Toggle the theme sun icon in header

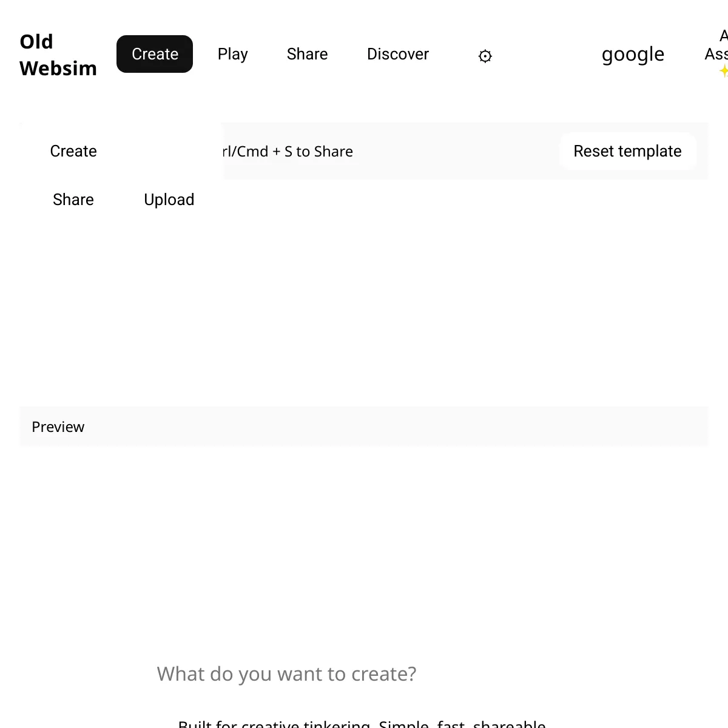[485, 56]
